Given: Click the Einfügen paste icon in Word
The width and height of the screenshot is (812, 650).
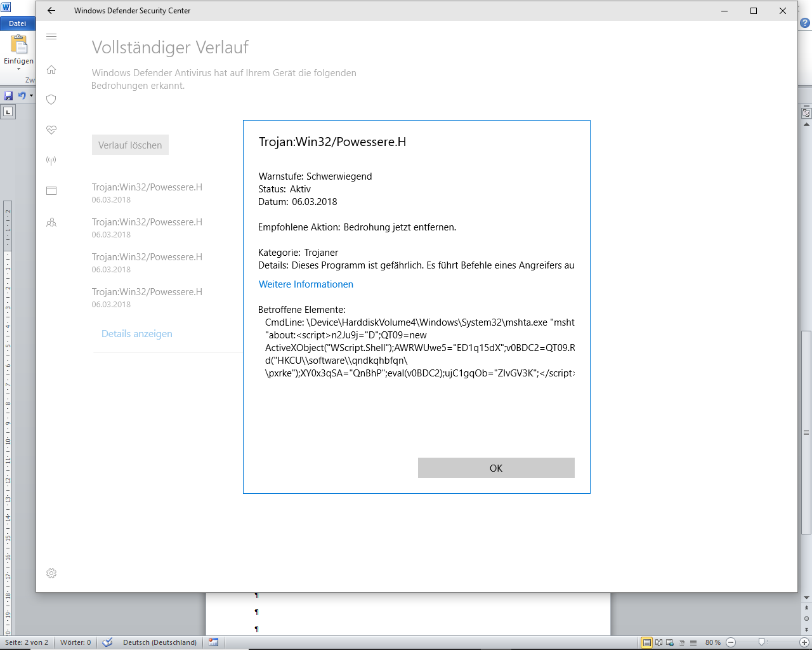Looking at the screenshot, I should (19, 44).
